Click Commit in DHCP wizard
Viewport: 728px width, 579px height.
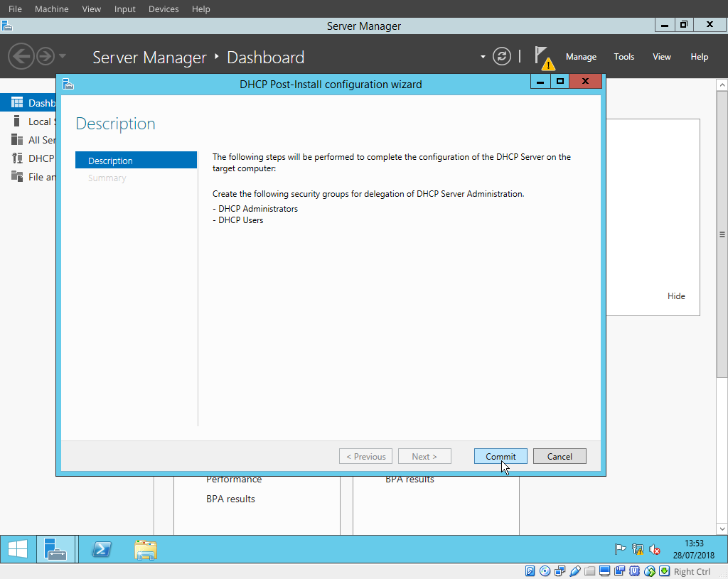coord(500,456)
